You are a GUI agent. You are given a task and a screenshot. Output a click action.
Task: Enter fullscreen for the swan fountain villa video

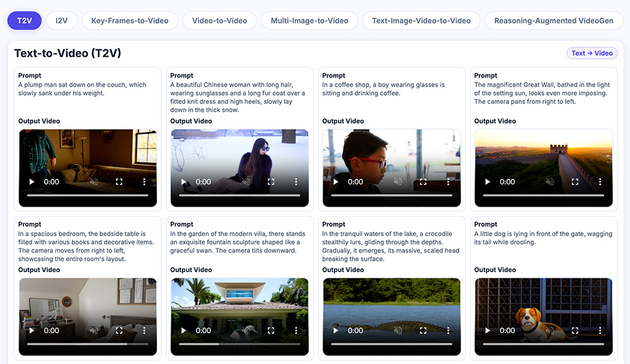(271, 331)
